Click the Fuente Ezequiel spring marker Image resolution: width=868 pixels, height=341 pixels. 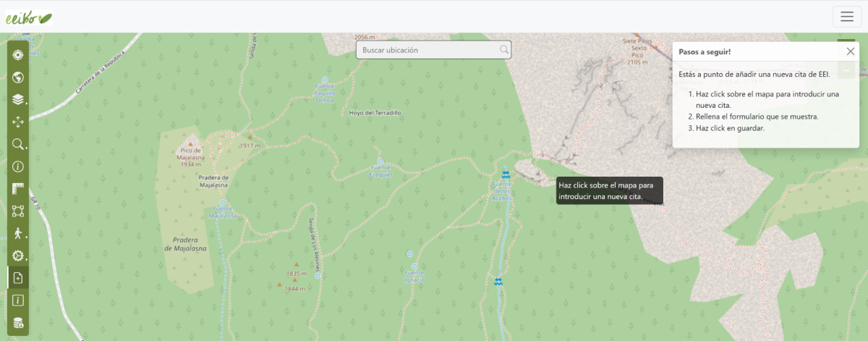coord(380,161)
